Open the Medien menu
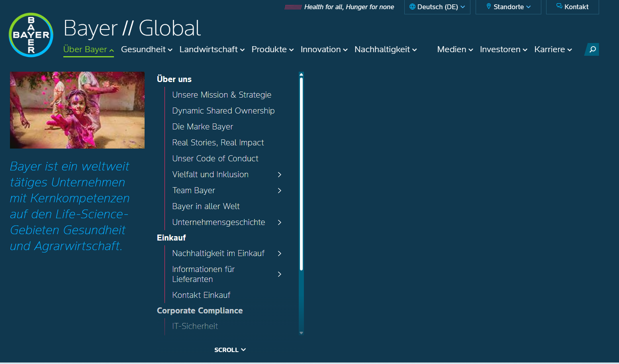Image resolution: width=619 pixels, height=364 pixels. point(455,49)
